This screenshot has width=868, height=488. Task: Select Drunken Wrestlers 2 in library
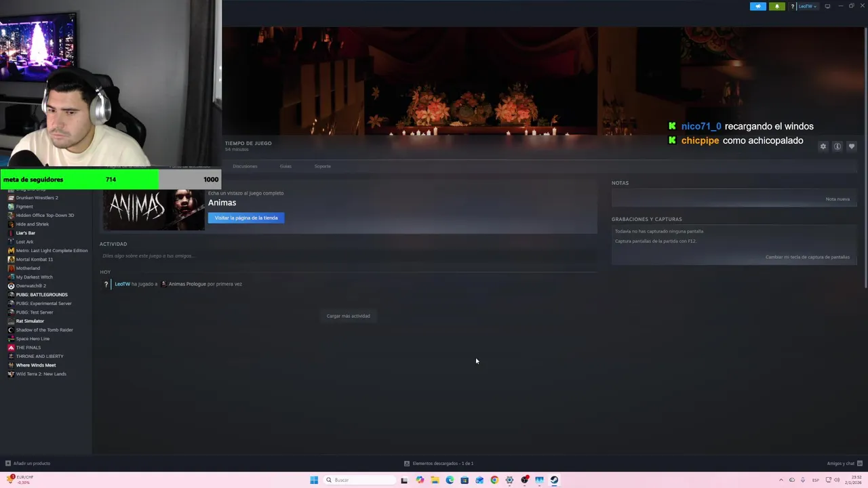tap(37, 198)
